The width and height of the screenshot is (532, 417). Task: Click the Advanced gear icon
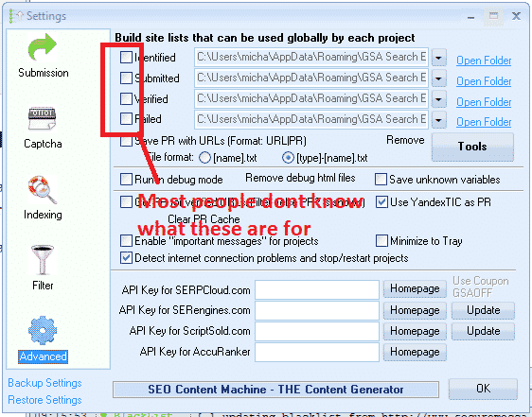43,330
